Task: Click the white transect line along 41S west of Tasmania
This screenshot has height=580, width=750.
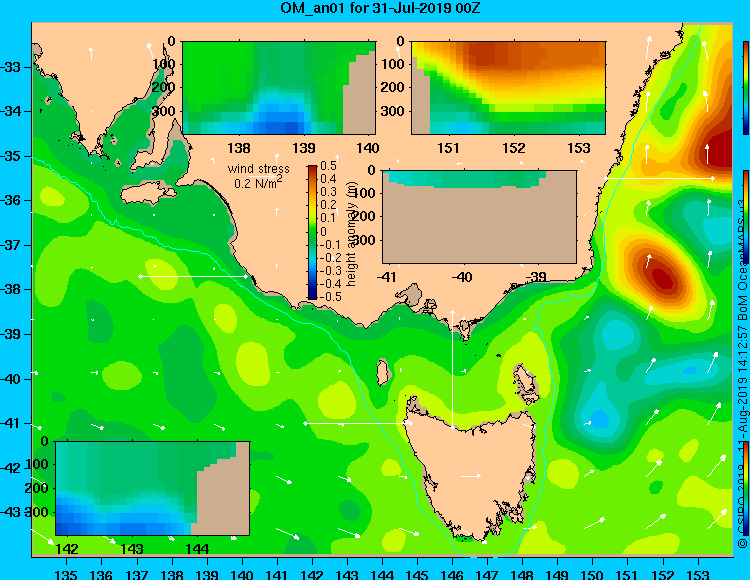Action: pos(357,423)
